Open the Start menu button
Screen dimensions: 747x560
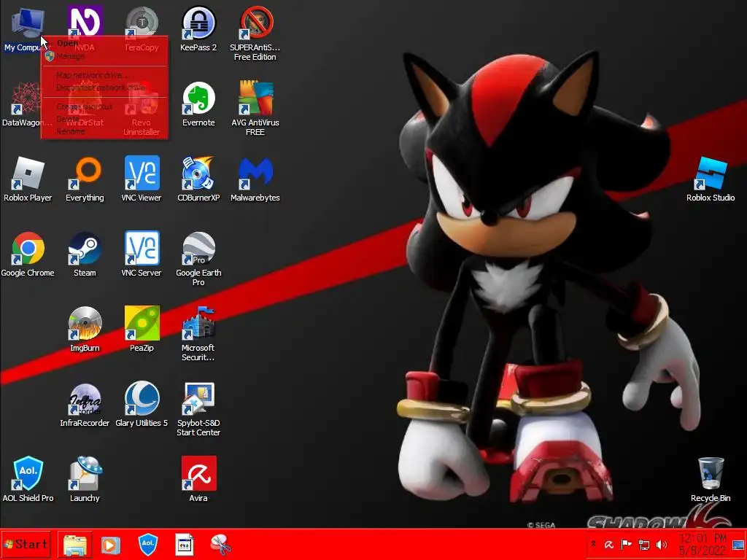tap(26, 544)
